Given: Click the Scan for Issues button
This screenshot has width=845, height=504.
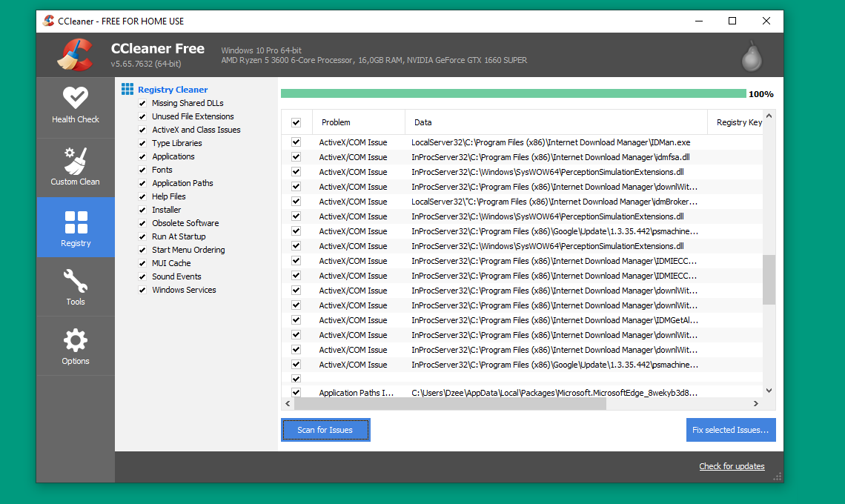Looking at the screenshot, I should (x=325, y=430).
